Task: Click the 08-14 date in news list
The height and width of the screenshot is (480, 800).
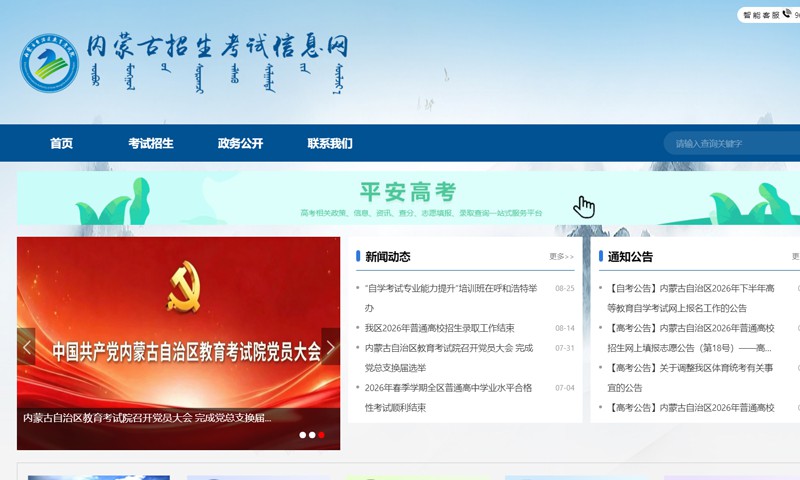Action: coord(565,328)
